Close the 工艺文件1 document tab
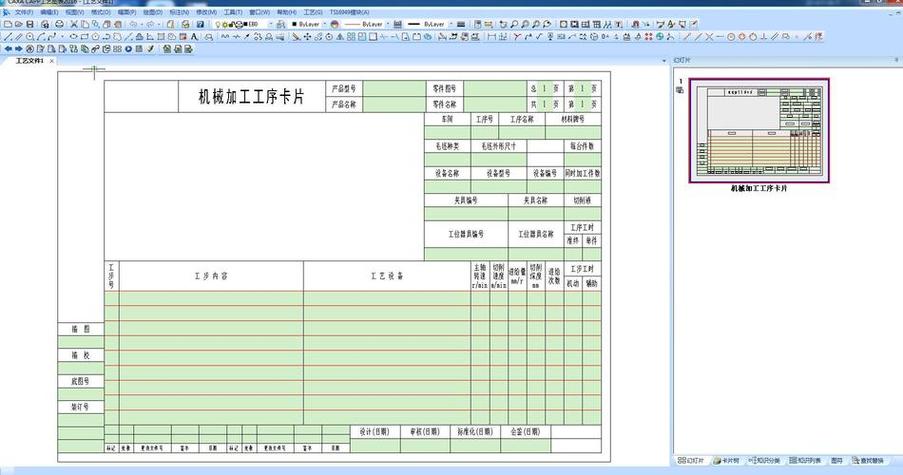The width and height of the screenshot is (903, 475). pos(52,60)
